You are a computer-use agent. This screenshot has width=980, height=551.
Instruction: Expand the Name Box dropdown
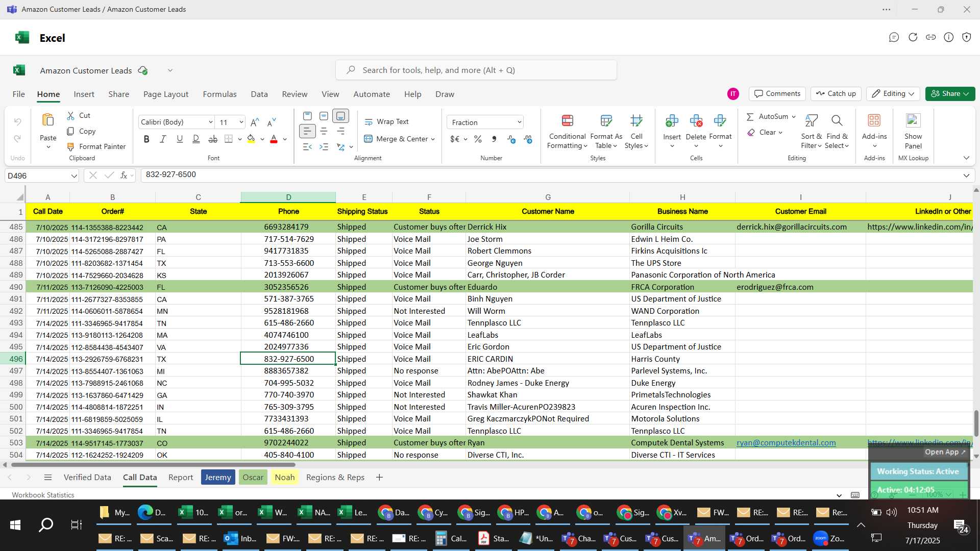point(74,176)
